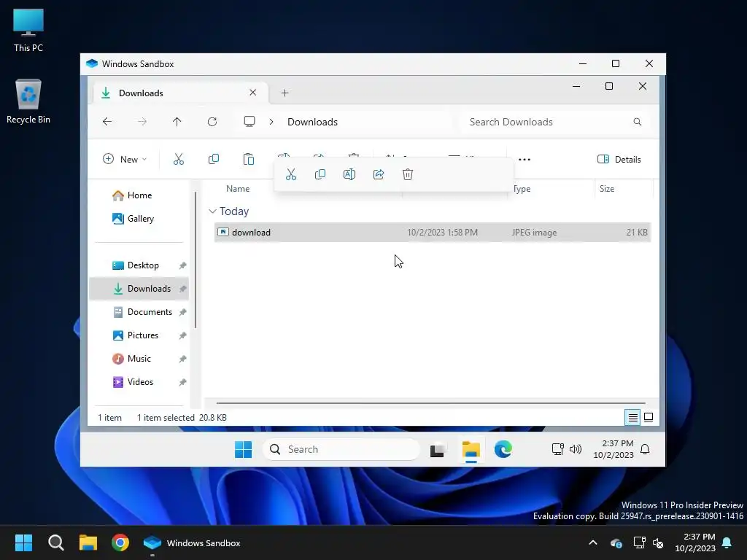Show hidden icons tray chevron
The height and width of the screenshot is (560, 747).
pos(593,542)
